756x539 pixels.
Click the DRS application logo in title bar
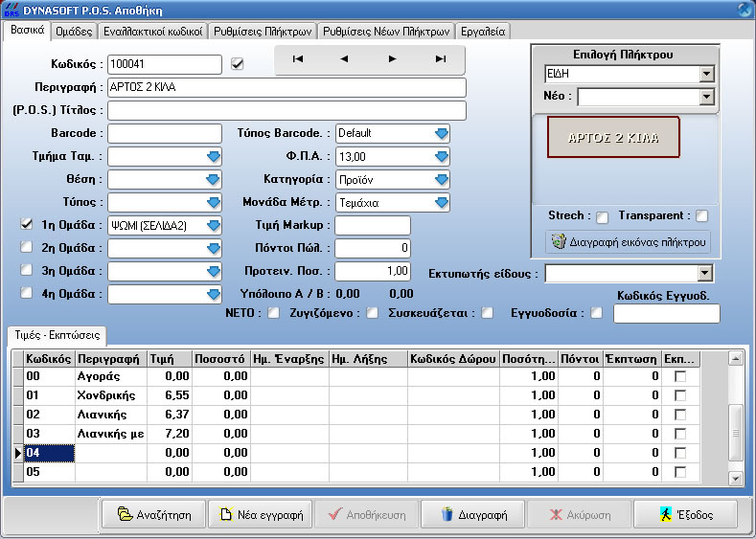point(11,10)
